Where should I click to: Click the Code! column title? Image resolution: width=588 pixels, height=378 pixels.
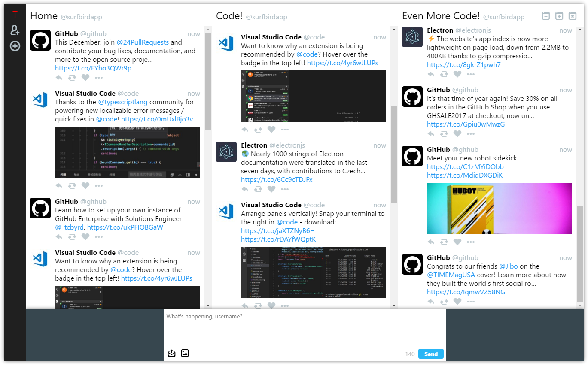point(229,16)
